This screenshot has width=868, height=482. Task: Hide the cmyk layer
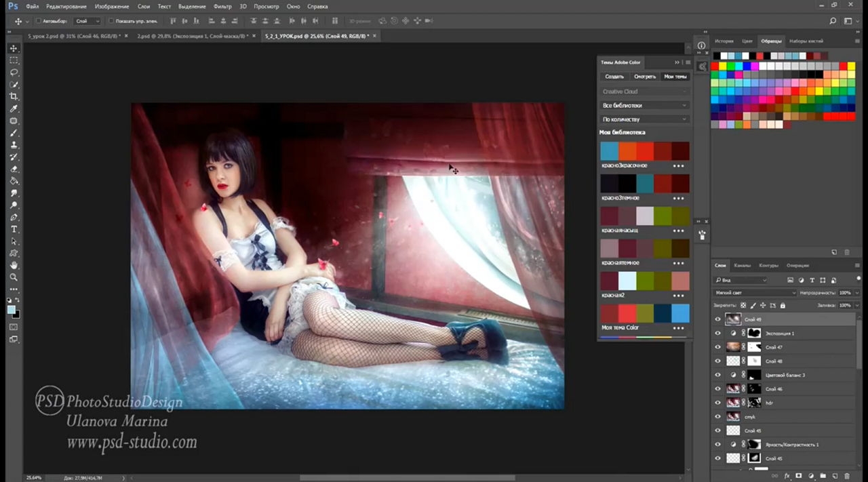718,416
